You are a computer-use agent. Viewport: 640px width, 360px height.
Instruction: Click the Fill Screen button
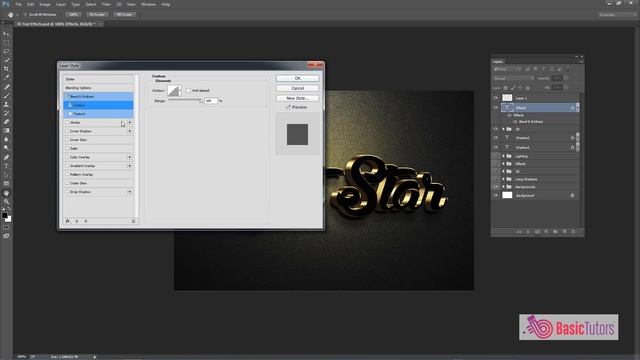(x=124, y=14)
